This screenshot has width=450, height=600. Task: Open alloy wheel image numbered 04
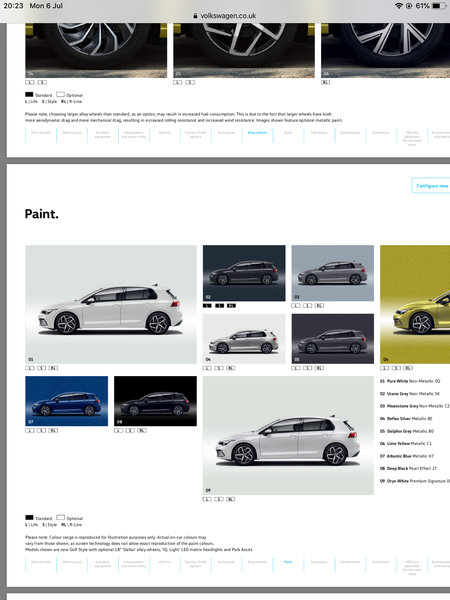tap(96, 50)
